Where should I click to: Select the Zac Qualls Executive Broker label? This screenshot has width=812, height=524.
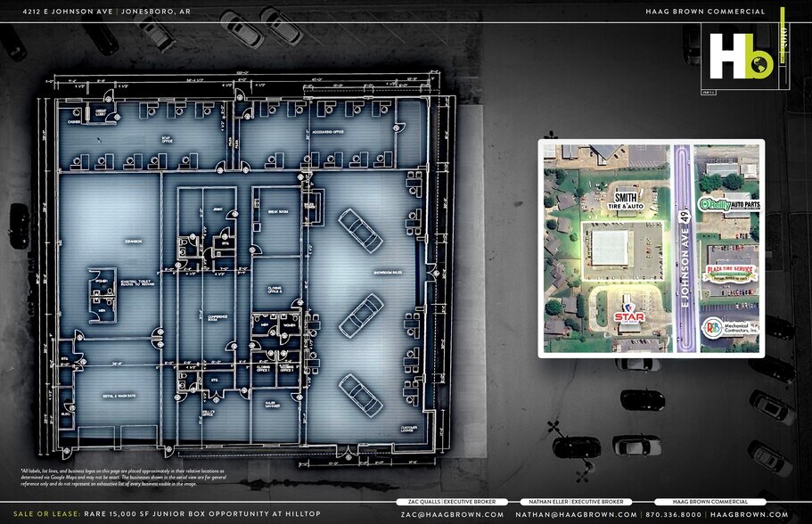(x=452, y=502)
